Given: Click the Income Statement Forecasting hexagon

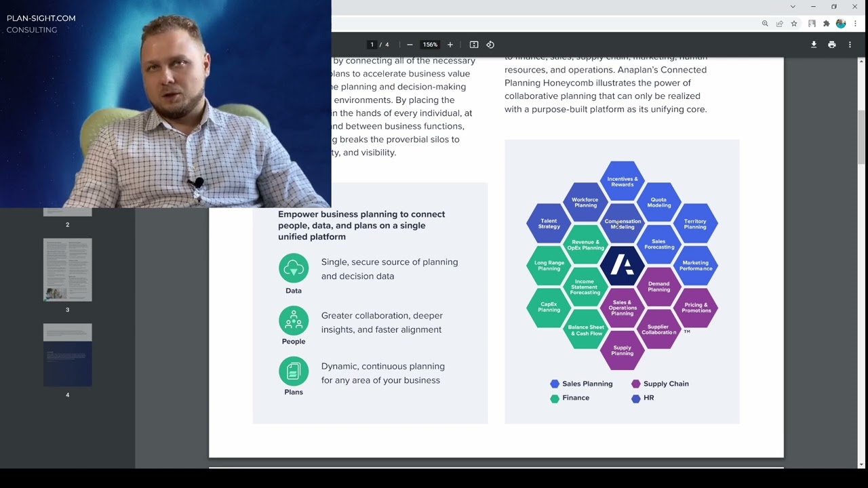Looking at the screenshot, I should click(x=585, y=287).
